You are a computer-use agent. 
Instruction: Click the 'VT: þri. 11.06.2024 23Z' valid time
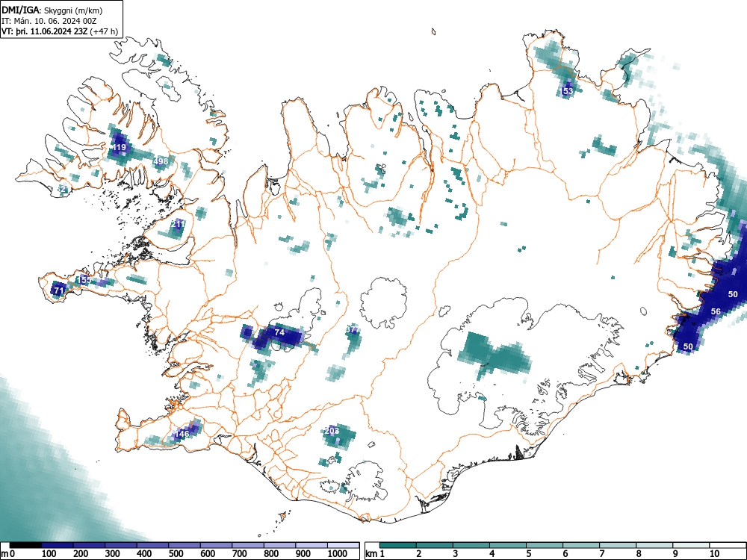[x=44, y=31]
